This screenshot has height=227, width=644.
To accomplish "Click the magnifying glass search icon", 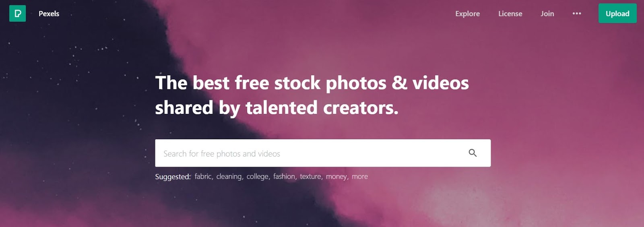I will 473,153.
